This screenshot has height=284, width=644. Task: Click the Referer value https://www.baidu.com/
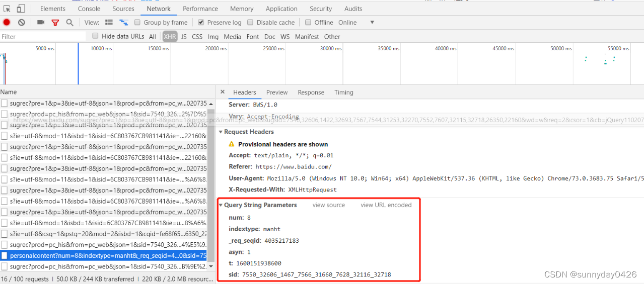(294, 167)
